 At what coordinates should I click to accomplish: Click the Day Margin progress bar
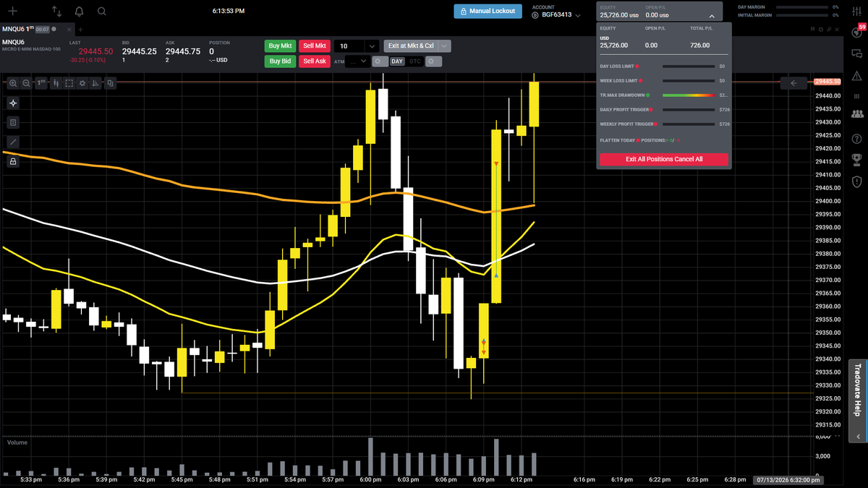pyautogui.click(x=804, y=7)
